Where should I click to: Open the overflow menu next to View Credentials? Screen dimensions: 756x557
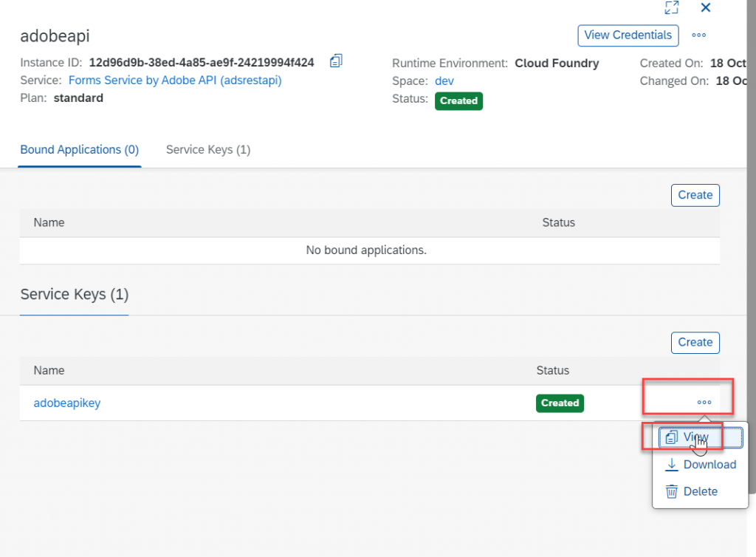698,35
